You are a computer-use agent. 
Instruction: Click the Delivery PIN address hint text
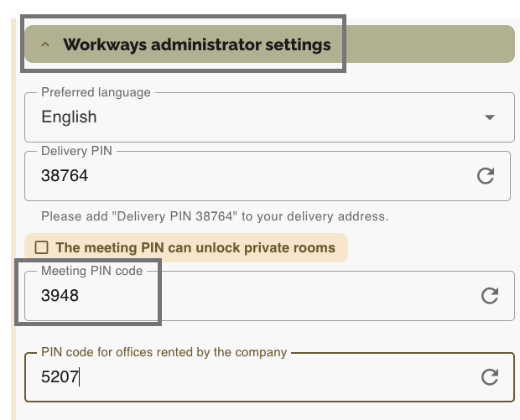(215, 216)
